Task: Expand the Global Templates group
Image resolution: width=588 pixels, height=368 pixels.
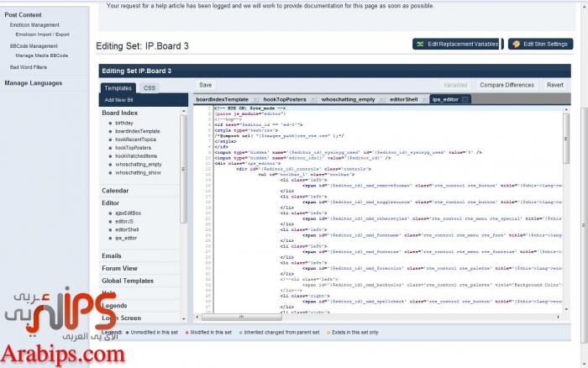Action: (128, 281)
